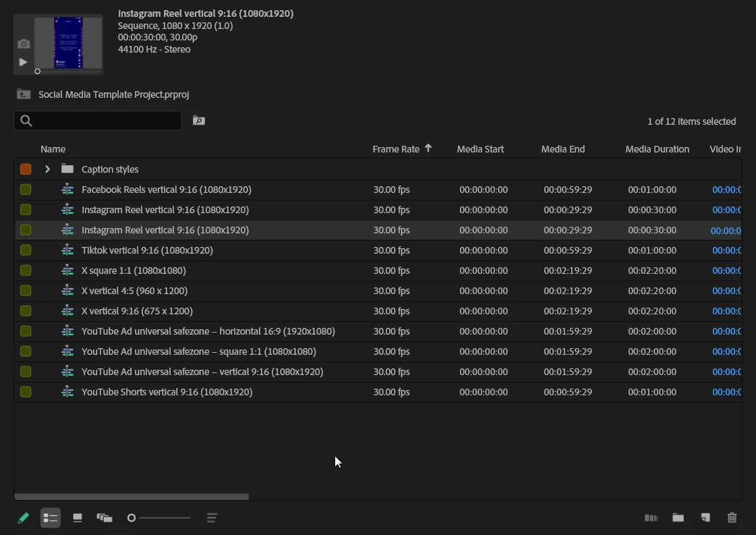Screen dimensions: 756x535
Task: Select the Caption styles folder icon
Action: 67,169
